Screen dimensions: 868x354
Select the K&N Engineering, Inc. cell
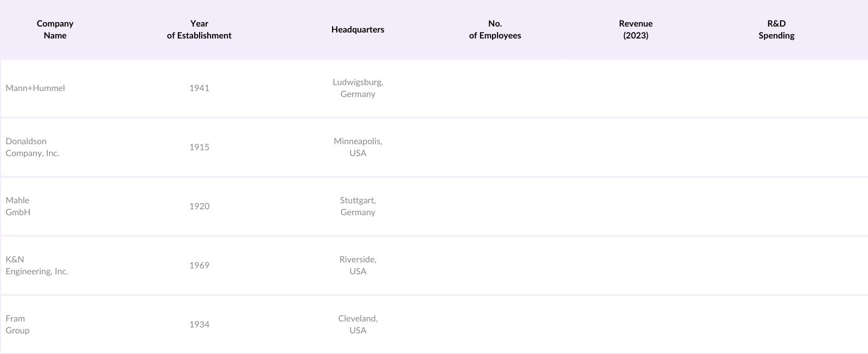point(37,266)
